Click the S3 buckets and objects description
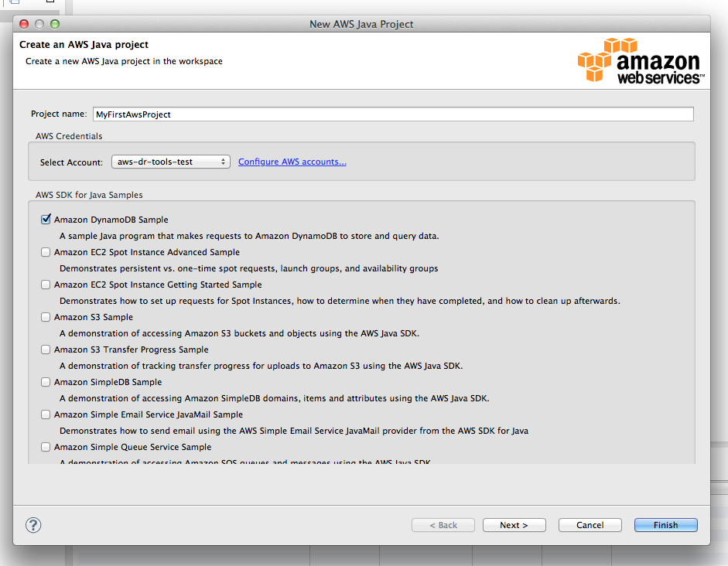 (x=240, y=333)
